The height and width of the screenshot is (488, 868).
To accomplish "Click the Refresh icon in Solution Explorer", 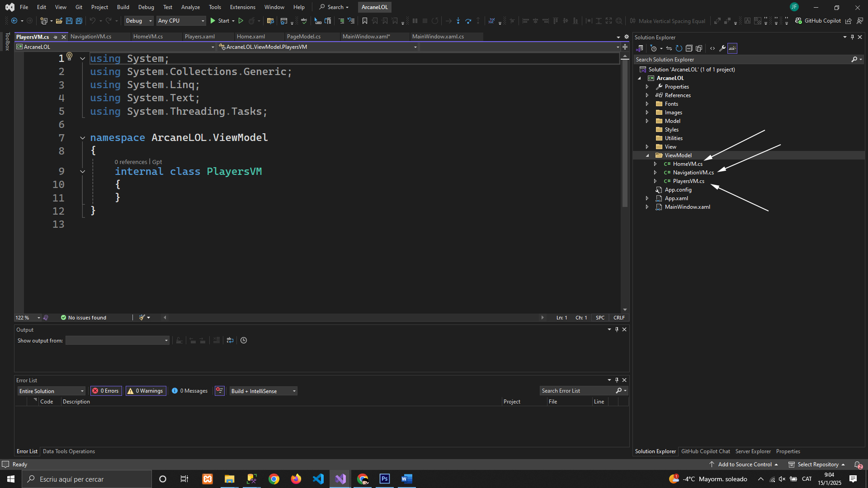I will tap(679, 48).
